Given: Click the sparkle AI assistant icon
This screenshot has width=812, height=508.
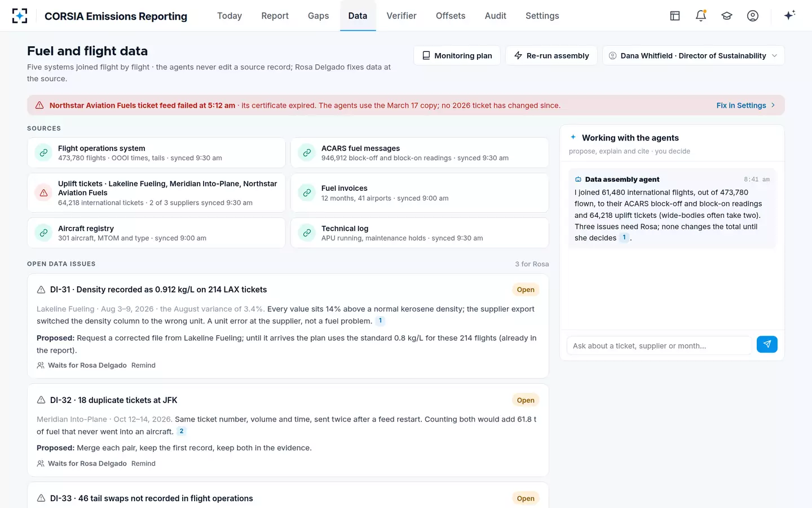Looking at the screenshot, I should click(789, 15).
